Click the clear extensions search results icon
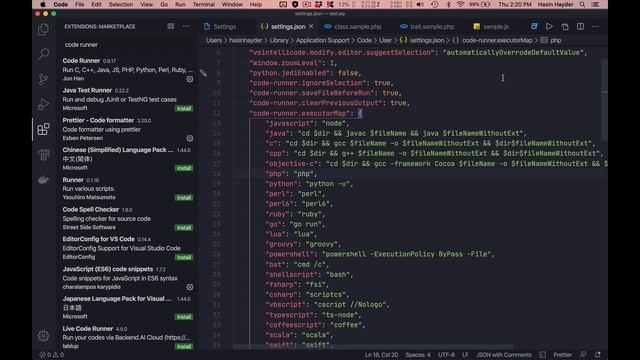Image resolution: width=640 pixels, height=360 pixels. (171, 27)
